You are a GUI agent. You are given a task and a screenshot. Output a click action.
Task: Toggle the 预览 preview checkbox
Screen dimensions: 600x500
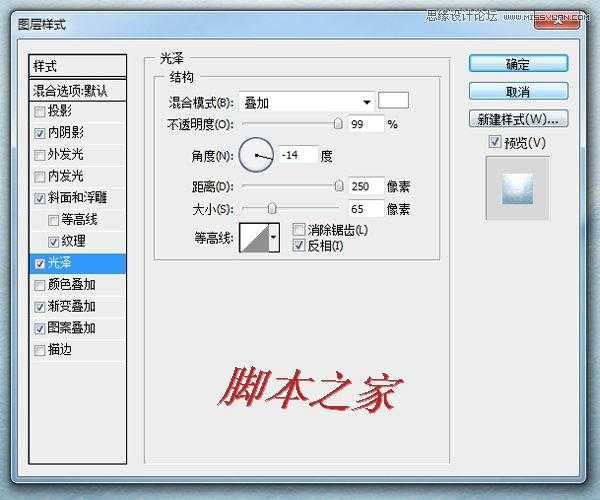pos(494,142)
